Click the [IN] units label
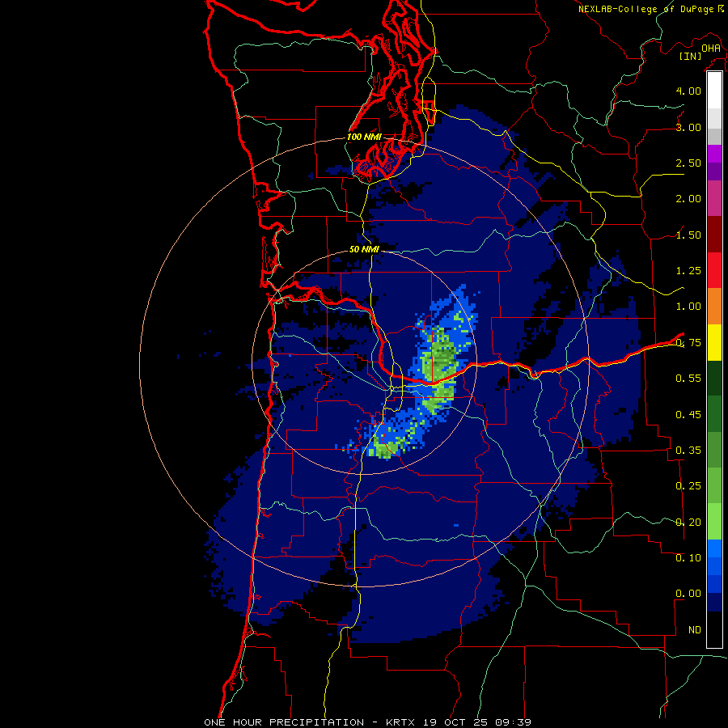 pyautogui.click(x=691, y=56)
